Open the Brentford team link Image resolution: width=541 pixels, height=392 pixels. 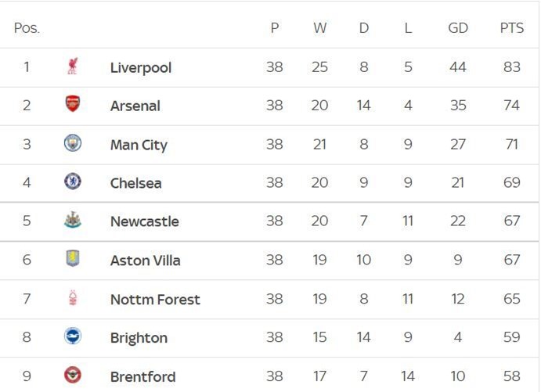(142, 377)
